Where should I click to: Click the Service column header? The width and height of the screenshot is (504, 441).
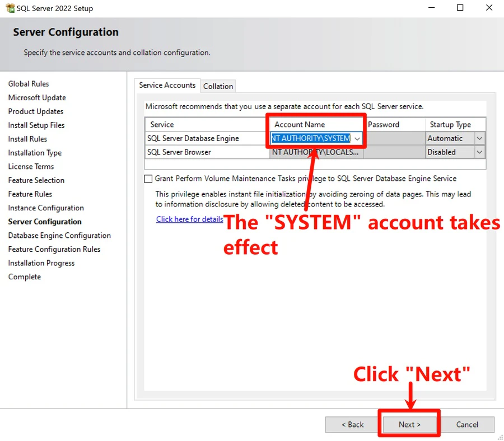[207, 125]
